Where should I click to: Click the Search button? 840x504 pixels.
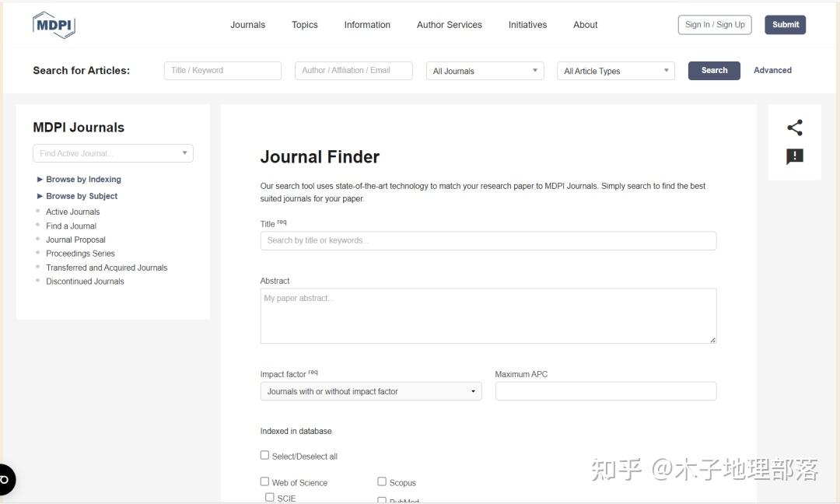point(714,70)
